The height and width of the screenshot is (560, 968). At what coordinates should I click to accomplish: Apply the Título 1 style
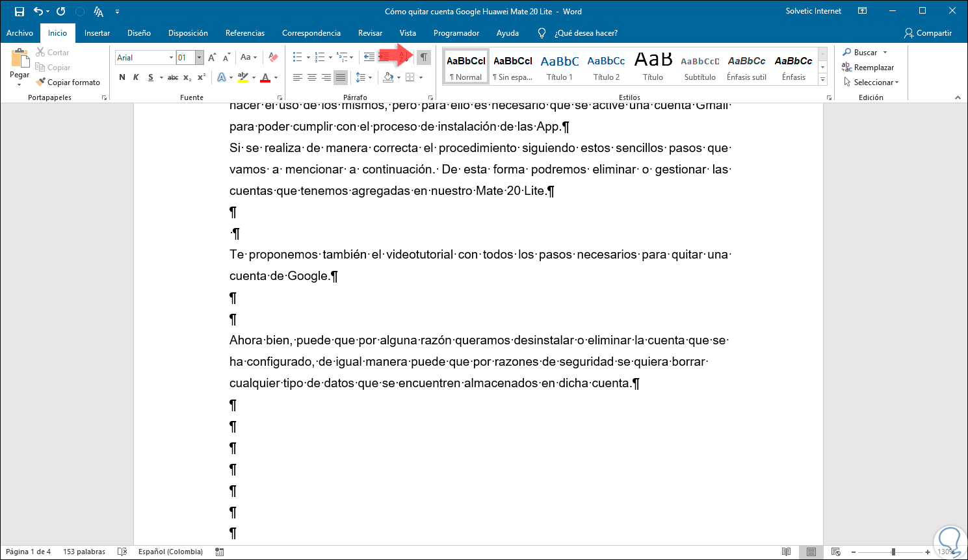coord(560,66)
